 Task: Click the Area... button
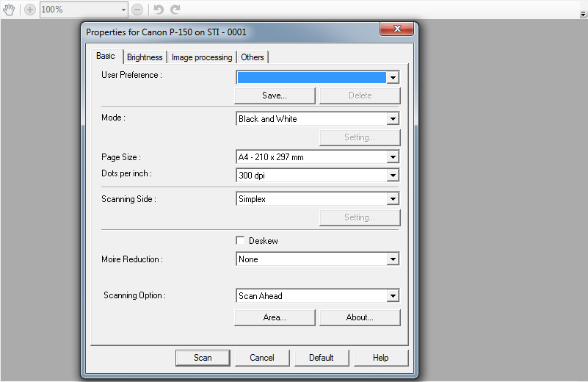click(x=275, y=317)
